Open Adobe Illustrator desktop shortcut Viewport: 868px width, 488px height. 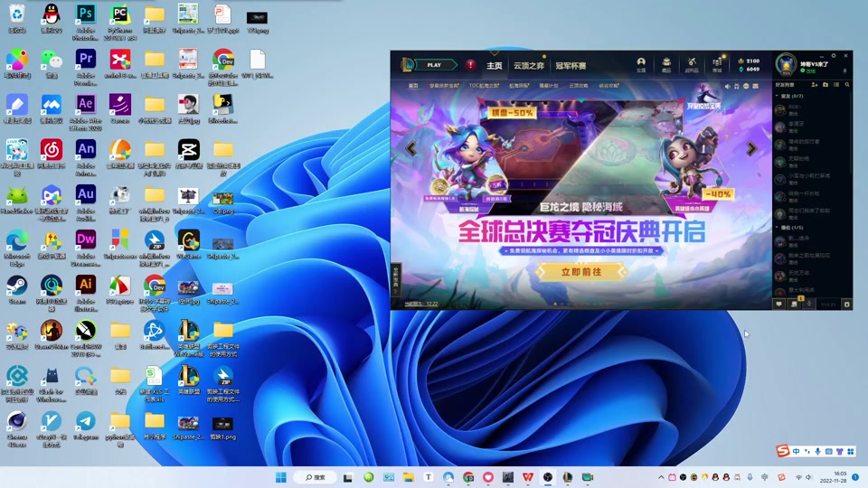click(85, 294)
